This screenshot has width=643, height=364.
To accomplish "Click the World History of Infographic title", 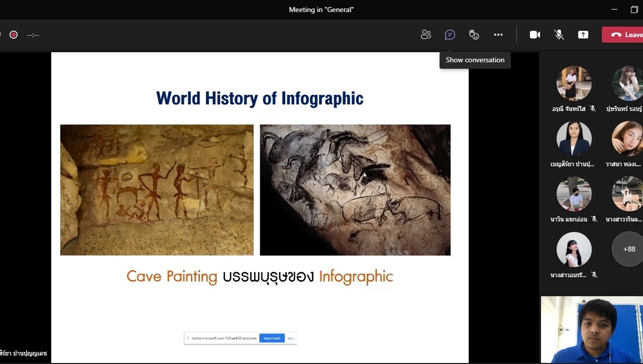I will pyautogui.click(x=260, y=98).
